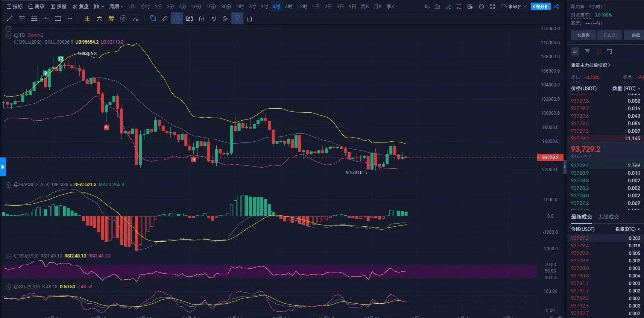Select the trend line drawing tool
Screen dimensions: 644x318
pyautogui.click(x=10, y=18)
